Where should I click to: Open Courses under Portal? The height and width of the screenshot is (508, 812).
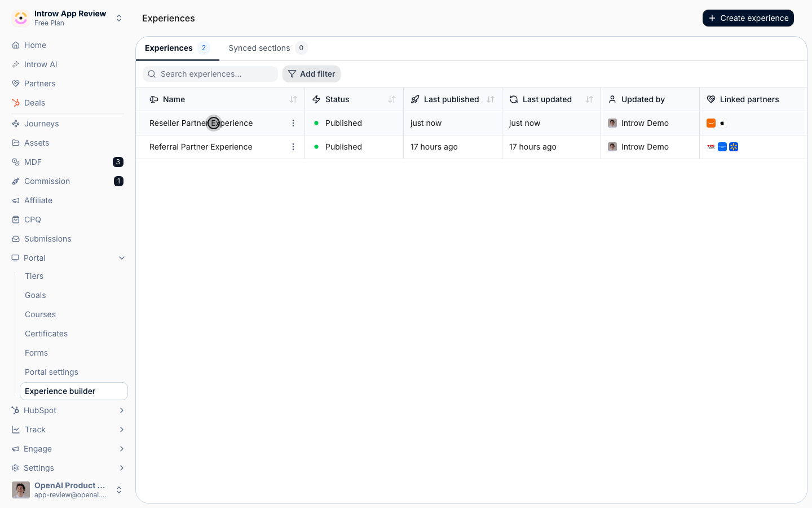[74, 314]
